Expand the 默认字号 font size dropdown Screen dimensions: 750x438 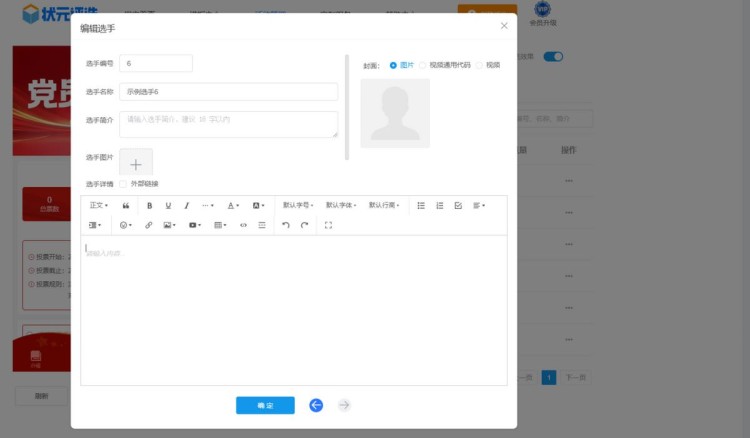(x=298, y=205)
